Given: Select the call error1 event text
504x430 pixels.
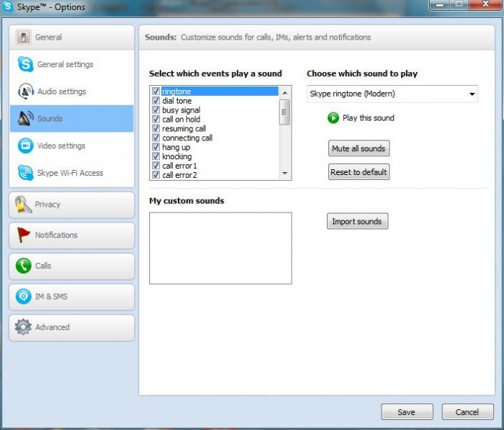Looking at the screenshot, I should (x=179, y=166).
